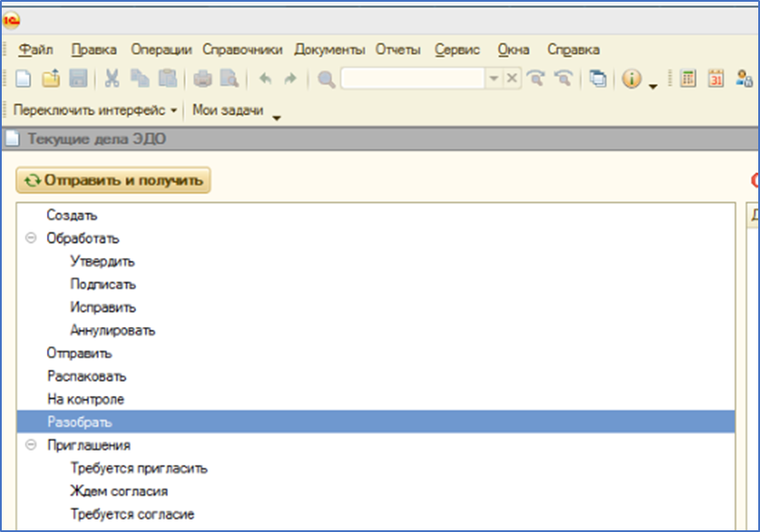Click the Copy icon
Screen dimensions: 760x532
[140, 79]
